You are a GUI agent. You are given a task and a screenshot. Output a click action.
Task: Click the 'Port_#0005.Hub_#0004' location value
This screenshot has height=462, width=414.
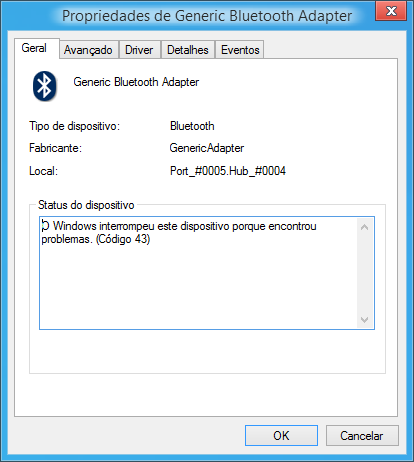pos(228,171)
